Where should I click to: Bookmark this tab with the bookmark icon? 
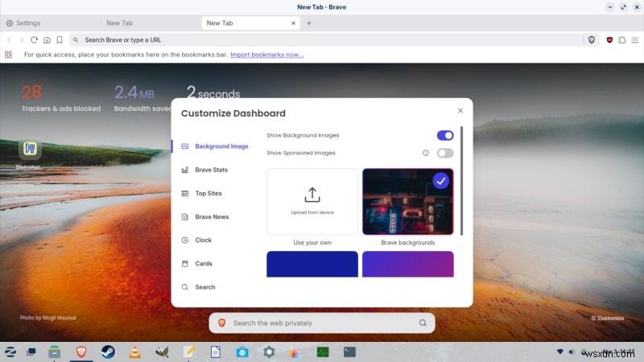(x=60, y=39)
